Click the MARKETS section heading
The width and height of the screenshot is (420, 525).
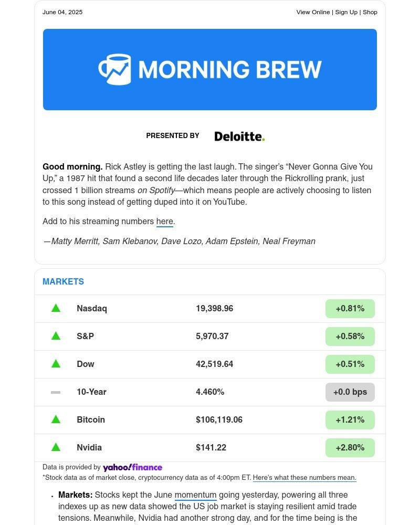coord(64,281)
